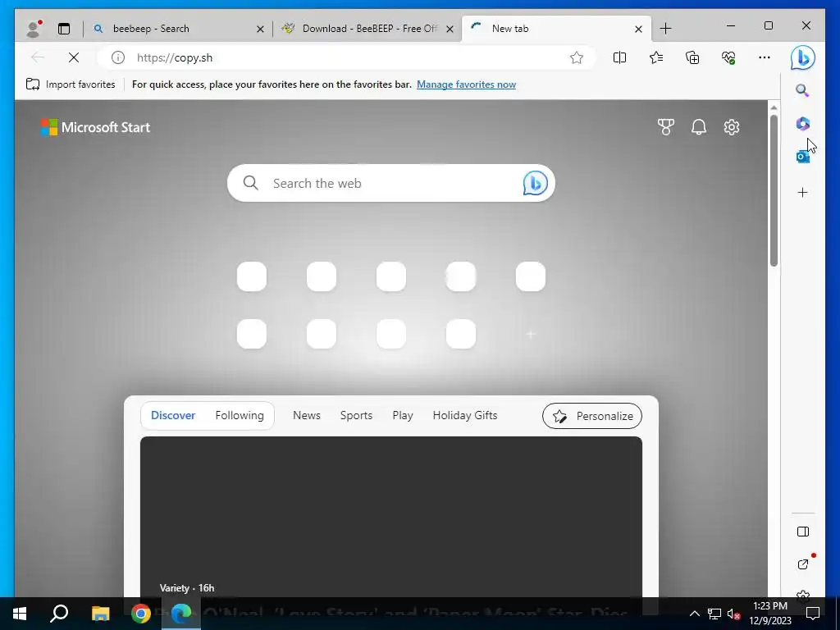Close the Download - BeeBEEP tab
The width and height of the screenshot is (840, 630).
pos(450,29)
